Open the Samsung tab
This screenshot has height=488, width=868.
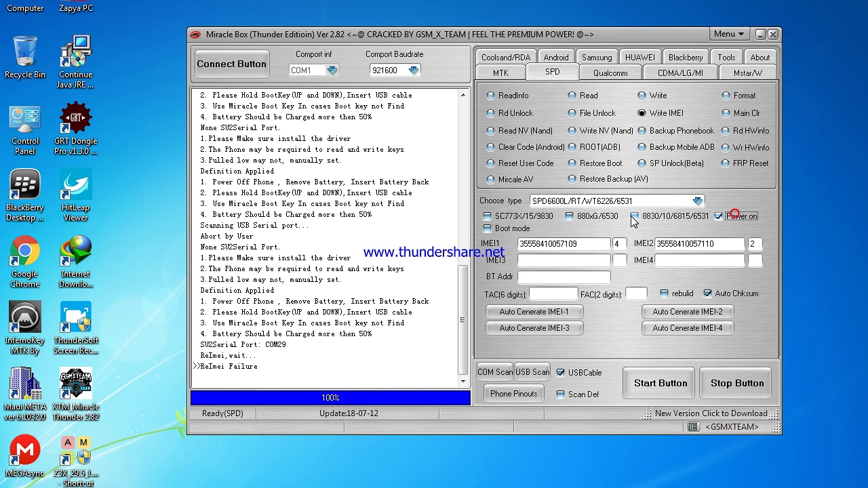tap(597, 58)
